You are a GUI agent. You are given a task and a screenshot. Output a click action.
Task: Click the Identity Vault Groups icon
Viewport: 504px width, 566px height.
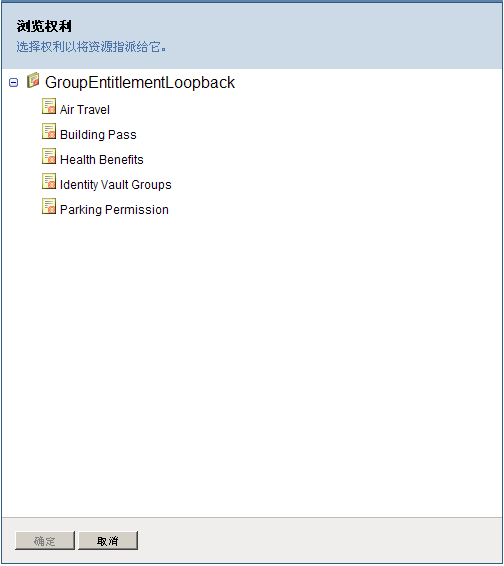(x=49, y=181)
